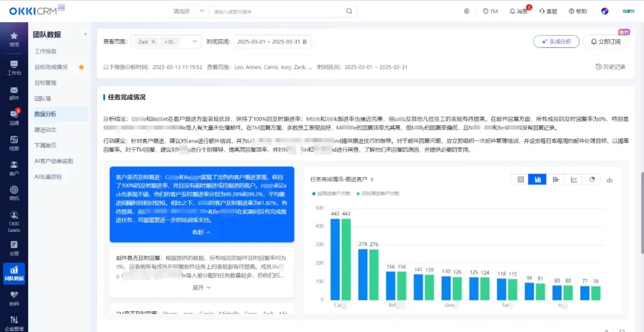
Task: Switch chart to table view icon
Action: [x=521, y=179]
